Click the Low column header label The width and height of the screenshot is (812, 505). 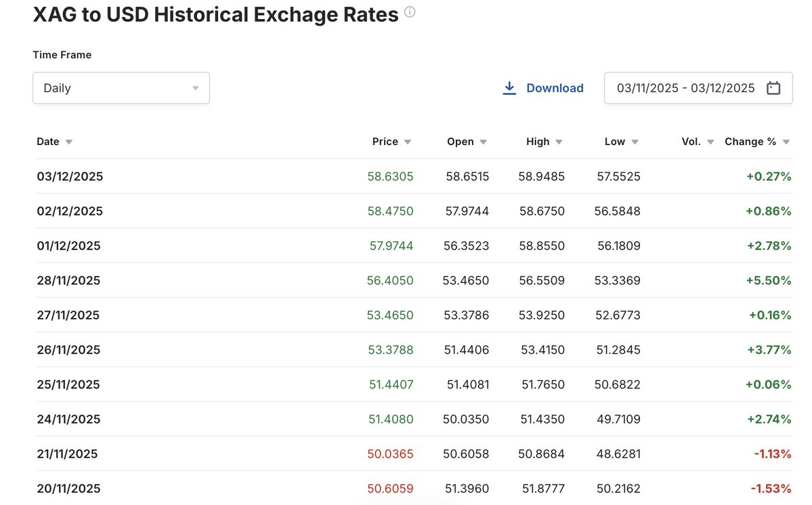point(615,142)
